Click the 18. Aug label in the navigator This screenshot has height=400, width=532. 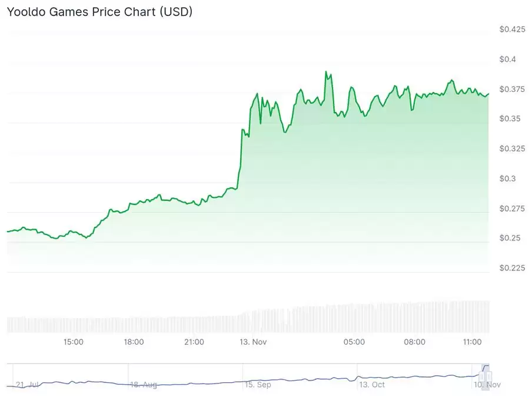coord(143,385)
